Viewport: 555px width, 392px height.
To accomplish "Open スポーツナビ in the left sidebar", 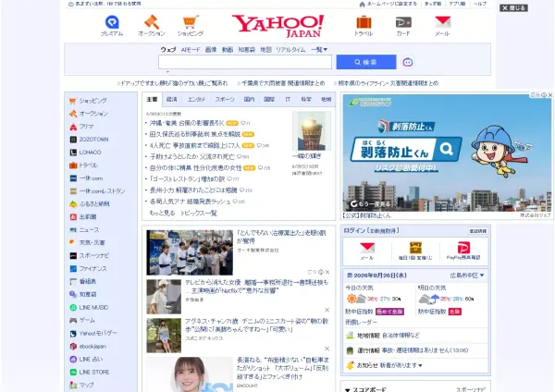I will pos(89,255).
